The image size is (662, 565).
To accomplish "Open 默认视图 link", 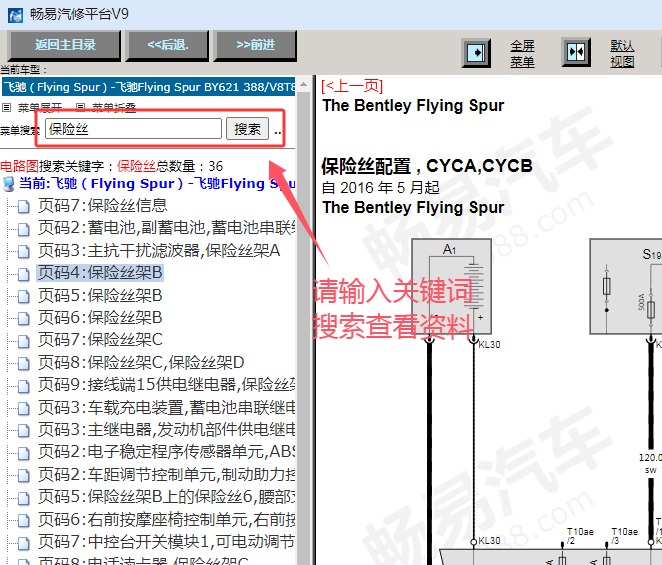I will pos(622,53).
